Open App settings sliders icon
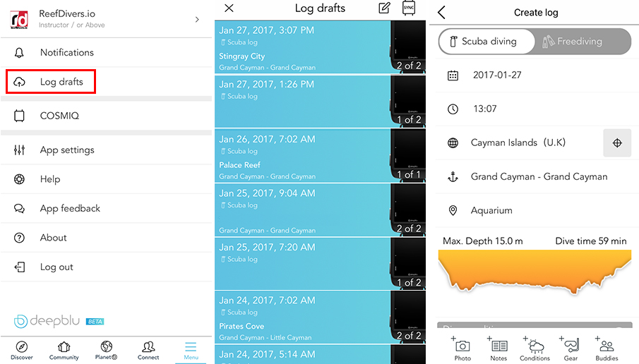639x364 pixels. tap(19, 150)
